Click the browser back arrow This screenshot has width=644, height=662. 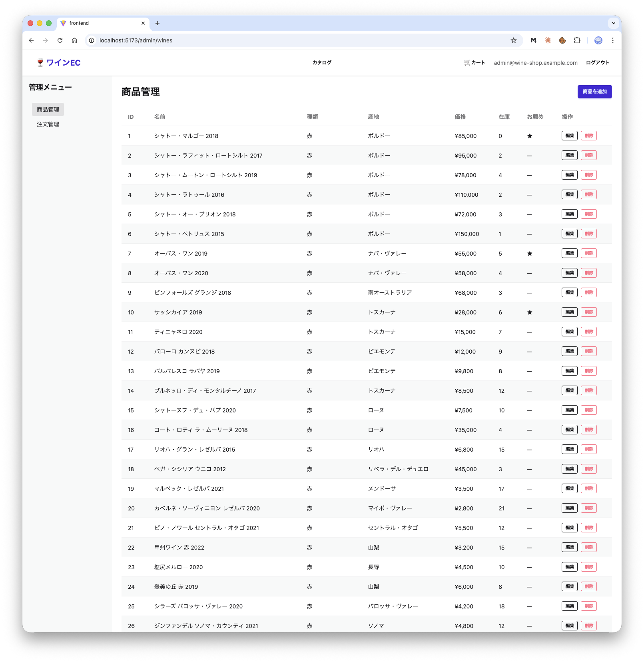tap(31, 40)
